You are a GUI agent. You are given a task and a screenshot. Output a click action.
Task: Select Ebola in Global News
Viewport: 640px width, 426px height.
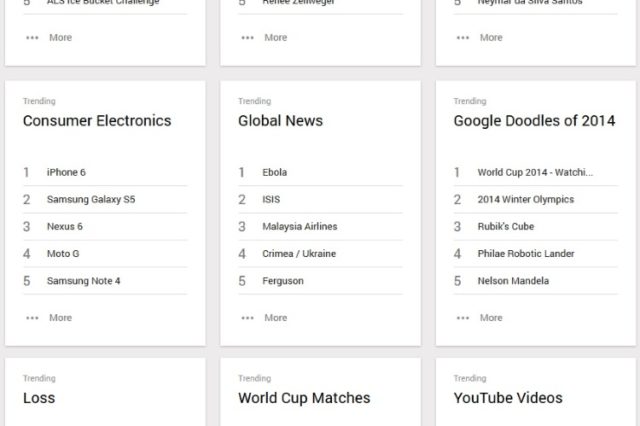(275, 172)
